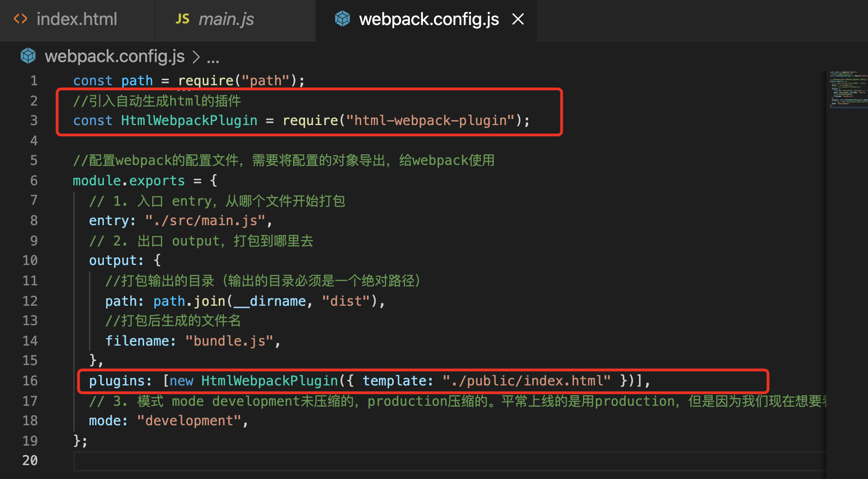Click the module.exports line
The height and width of the screenshot is (479, 868).
(x=128, y=181)
